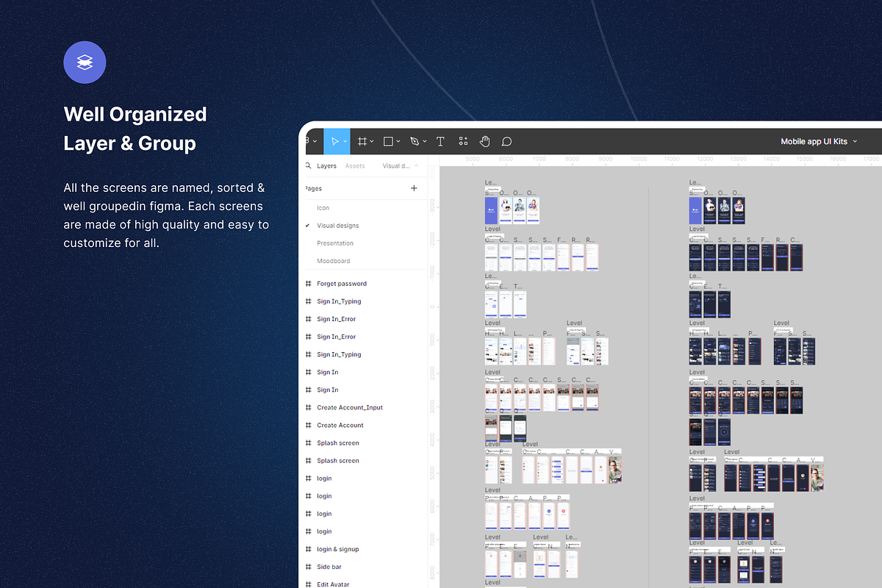Click the search icon in the Layers panel

(x=308, y=165)
